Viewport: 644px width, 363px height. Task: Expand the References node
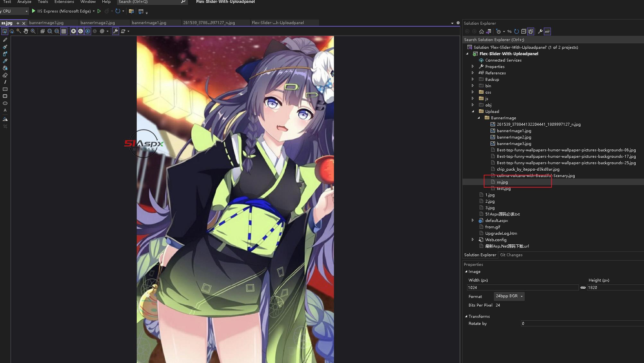click(x=473, y=73)
